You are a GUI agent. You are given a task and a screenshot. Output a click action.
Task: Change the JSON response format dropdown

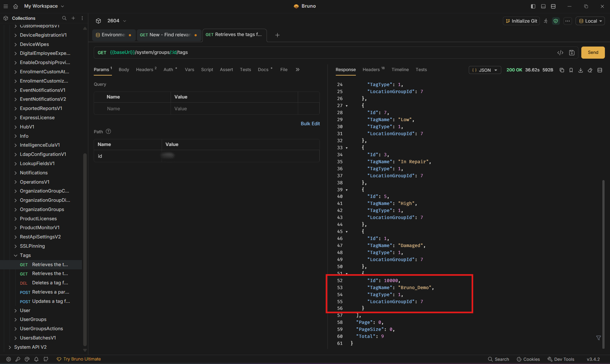485,70
